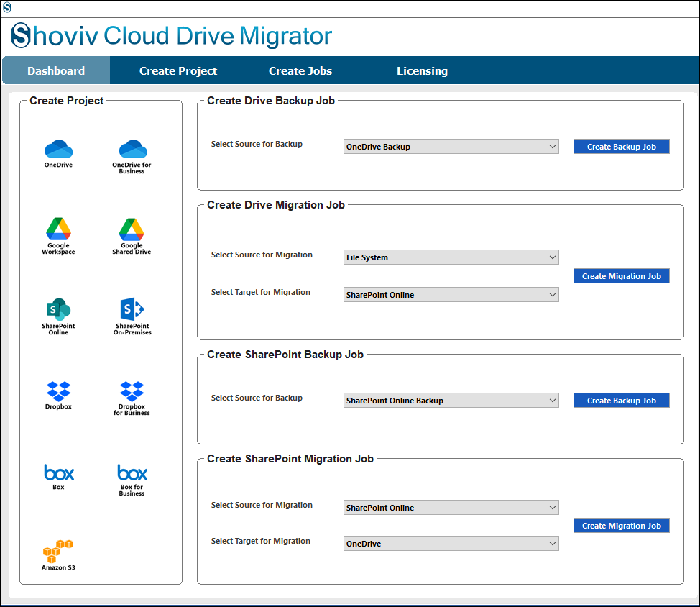The image size is (700, 607).
Task: Expand the OneDrive Backup source dropdown
Action: (x=451, y=147)
